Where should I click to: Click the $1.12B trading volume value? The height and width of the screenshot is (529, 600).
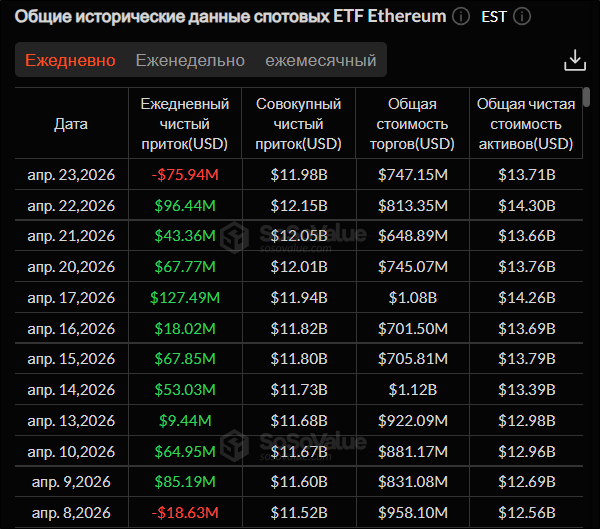412,390
